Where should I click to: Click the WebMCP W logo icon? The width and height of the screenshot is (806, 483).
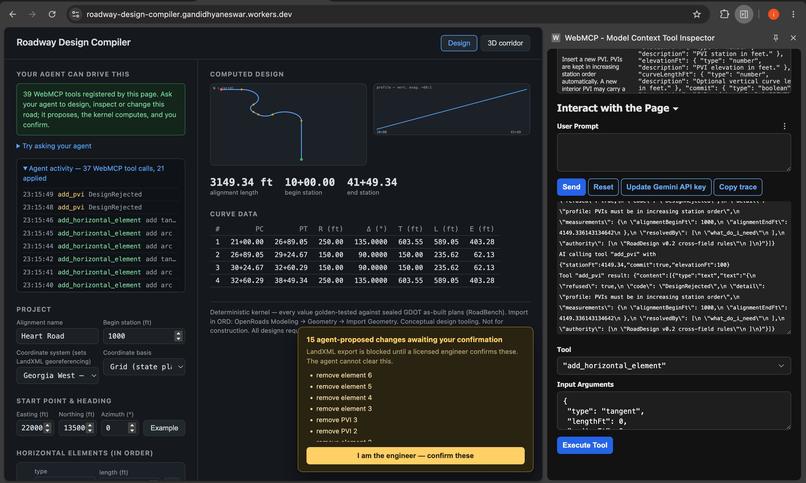coord(556,38)
